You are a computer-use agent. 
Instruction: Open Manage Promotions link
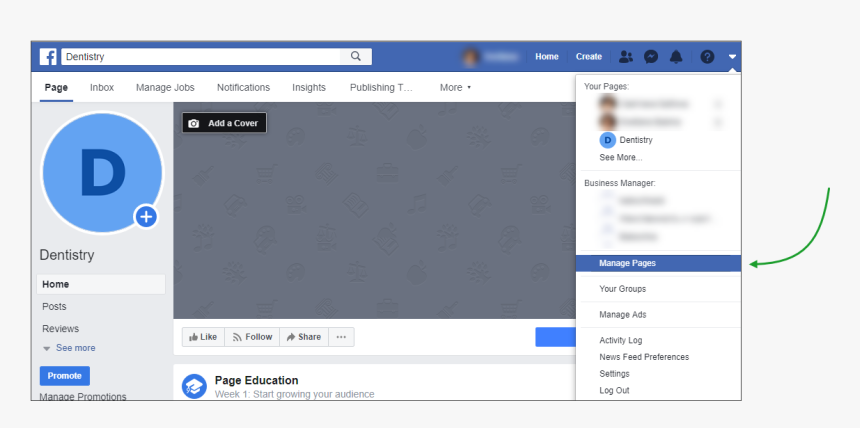tap(83, 396)
